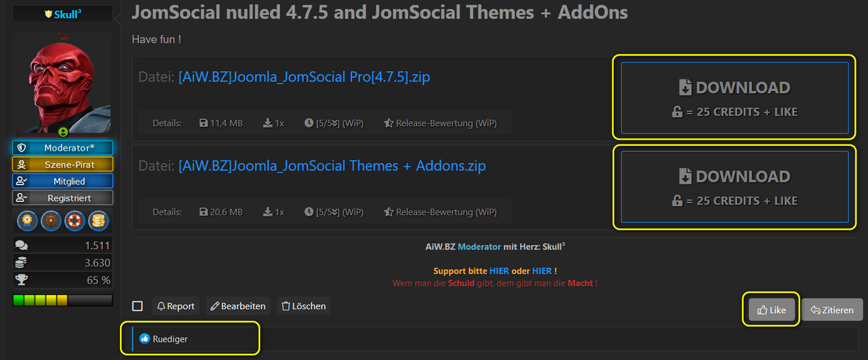Click the Skull³ username at top left
The height and width of the screenshot is (360, 868).
(68, 14)
